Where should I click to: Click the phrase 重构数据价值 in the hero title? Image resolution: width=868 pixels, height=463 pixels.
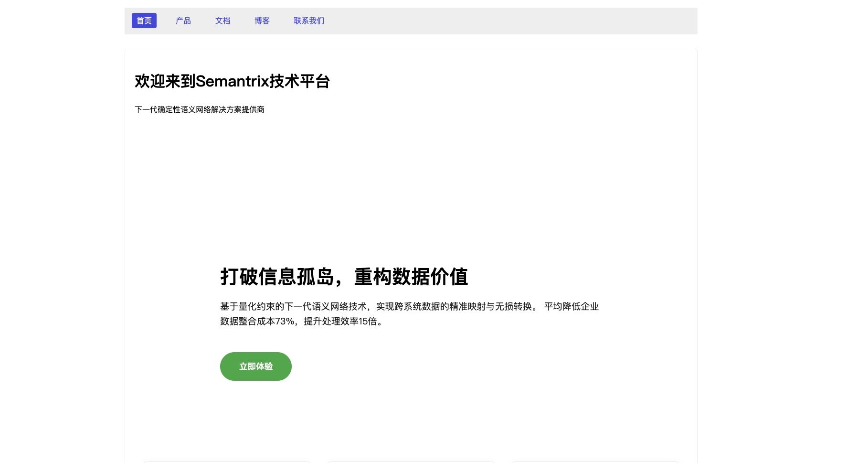click(x=411, y=277)
